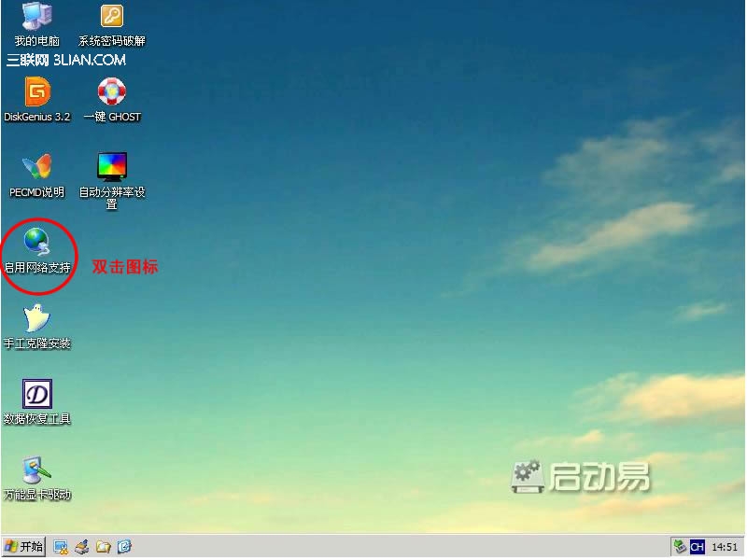Click the monitor-with-scissors quick launch icon
Screen dimensions: 747x560
tap(61, 547)
